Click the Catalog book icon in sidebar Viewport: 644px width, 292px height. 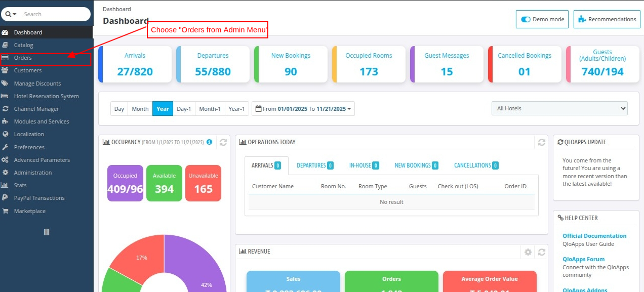pos(5,45)
